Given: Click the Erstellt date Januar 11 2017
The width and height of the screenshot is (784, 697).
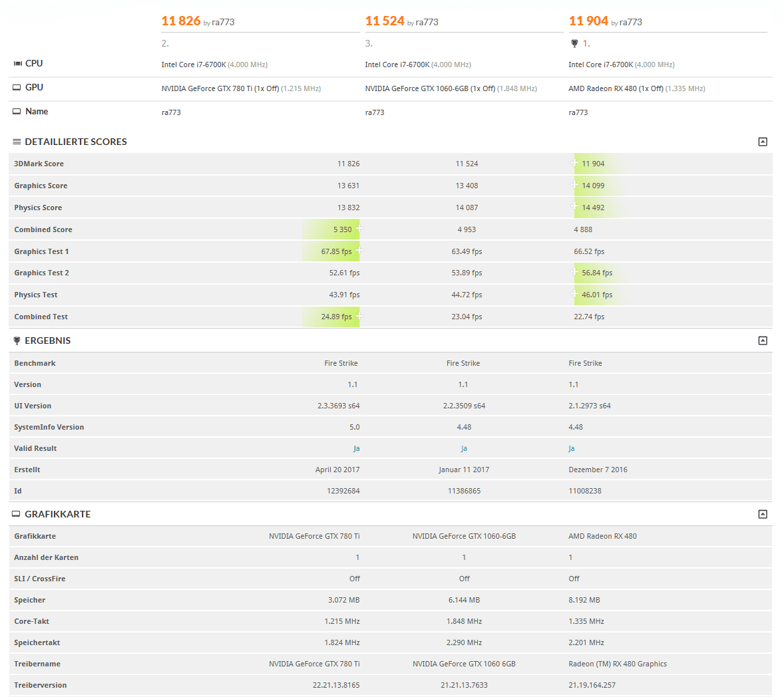Looking at the screenshot, I should 464,470.
